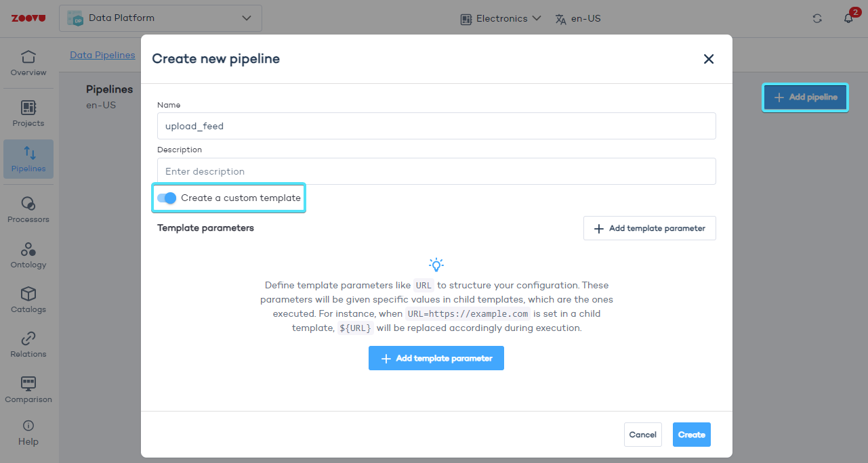This screenshot has width=868, height=463.
Task: Click the sync refresh icon in top bar
Action: coord(817,18)
